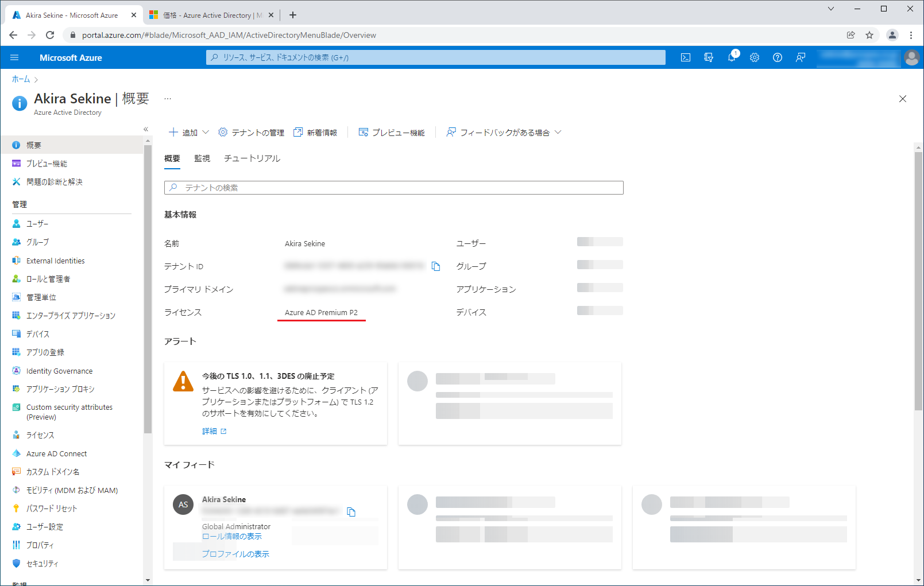Reload the page in the browser toolbar
The height and width of the screenshot is (586, 924).
pos(50,35)
